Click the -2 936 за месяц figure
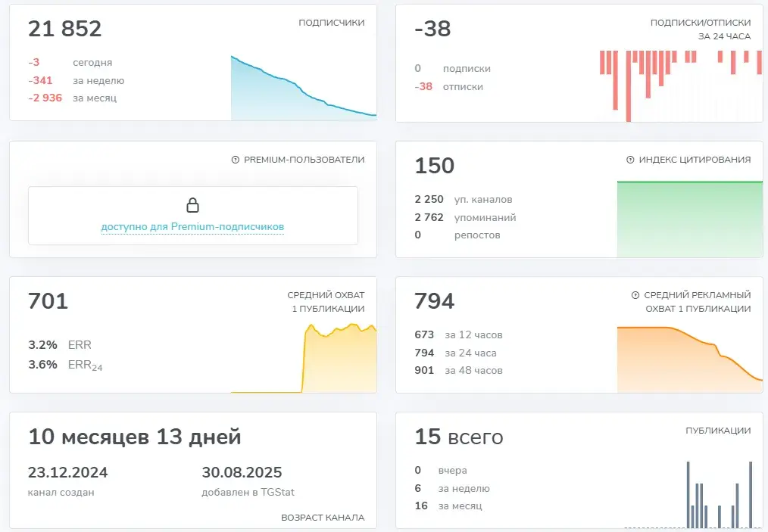The width and height of the screenshot is (768, 532). (x=73, y=98)
